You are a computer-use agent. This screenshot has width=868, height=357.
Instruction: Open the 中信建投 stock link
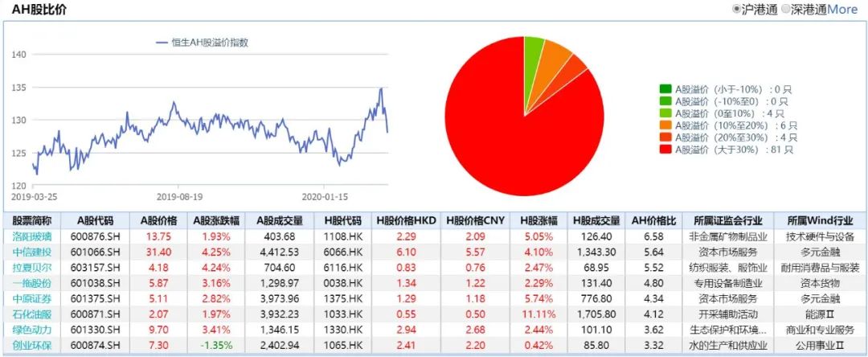[31, 252]
